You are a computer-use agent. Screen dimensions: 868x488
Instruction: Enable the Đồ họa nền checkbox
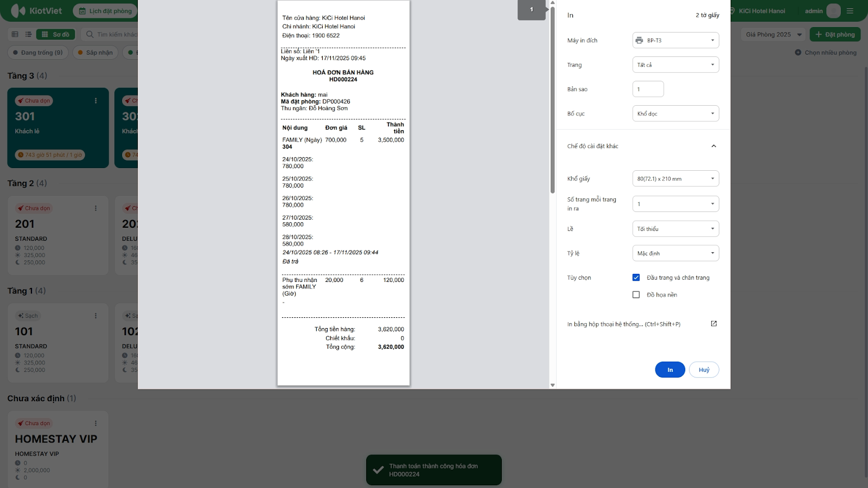[x=636, y=295]
